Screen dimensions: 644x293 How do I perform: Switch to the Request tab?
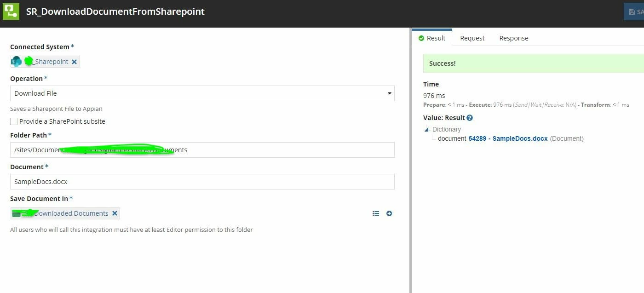coord(472,38)
